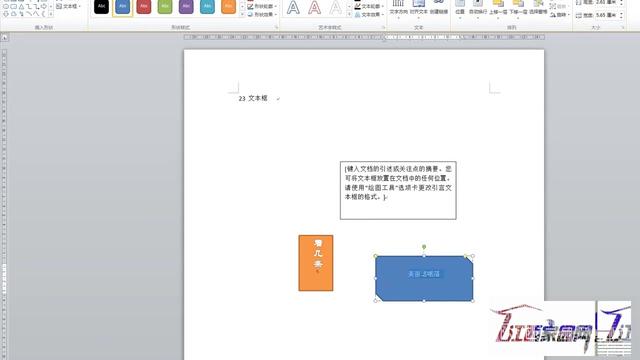The width and height of the screenshot is (640, 360).
Task: Pick the triangle shape in shapes gallery
Action: [21, 7]
